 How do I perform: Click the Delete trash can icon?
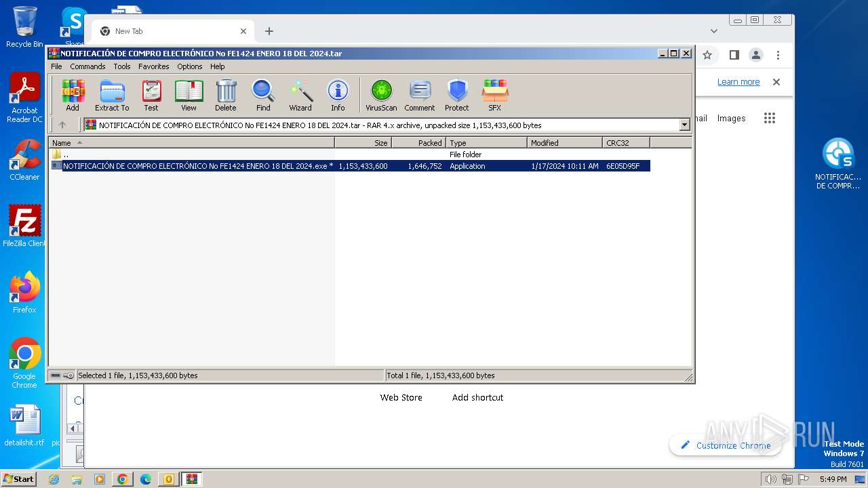click(226, 95)
